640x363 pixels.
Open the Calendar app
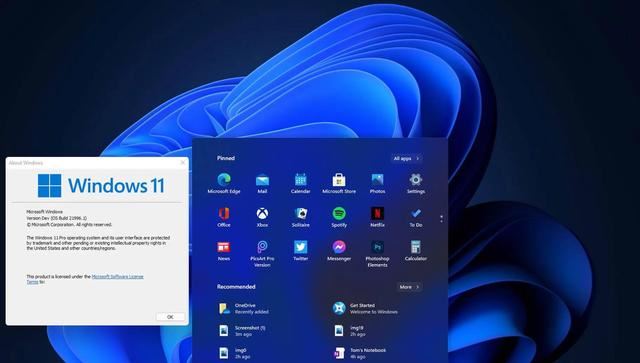click(300, 183)
